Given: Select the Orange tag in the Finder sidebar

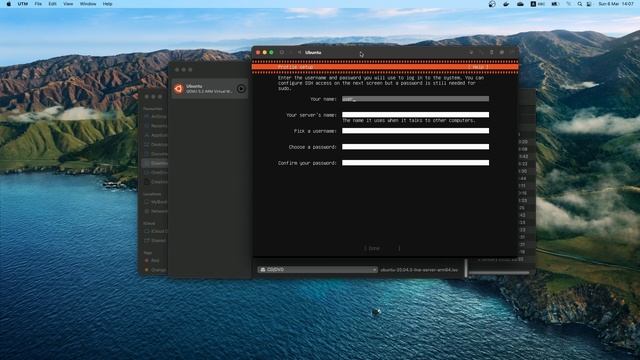Looking at the screenshot, I should [155, 270].
